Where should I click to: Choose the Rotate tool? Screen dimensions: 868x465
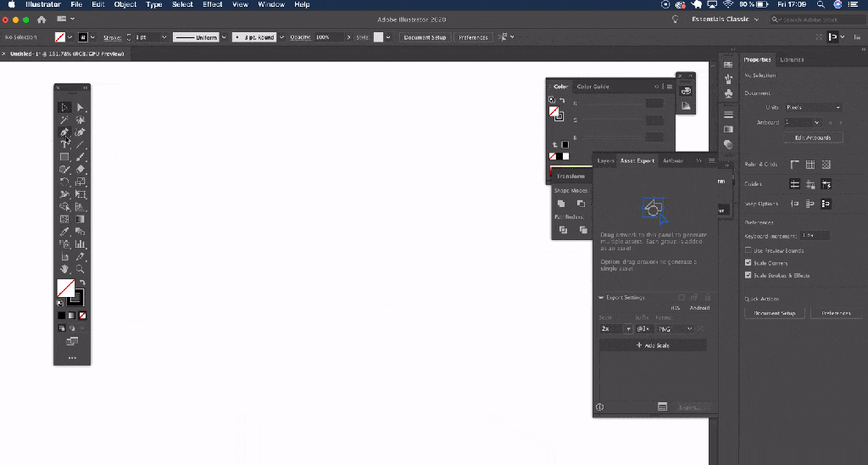(x=64, y=182)
